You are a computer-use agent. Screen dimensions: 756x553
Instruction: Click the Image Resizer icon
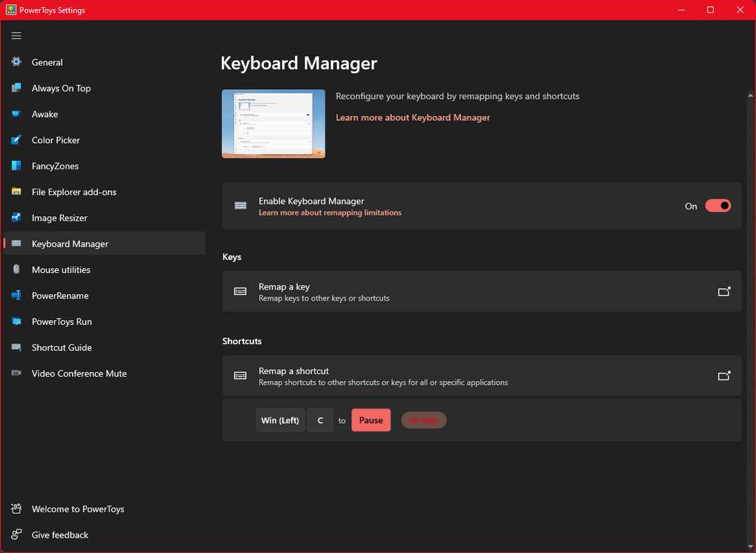click(17, 218)
